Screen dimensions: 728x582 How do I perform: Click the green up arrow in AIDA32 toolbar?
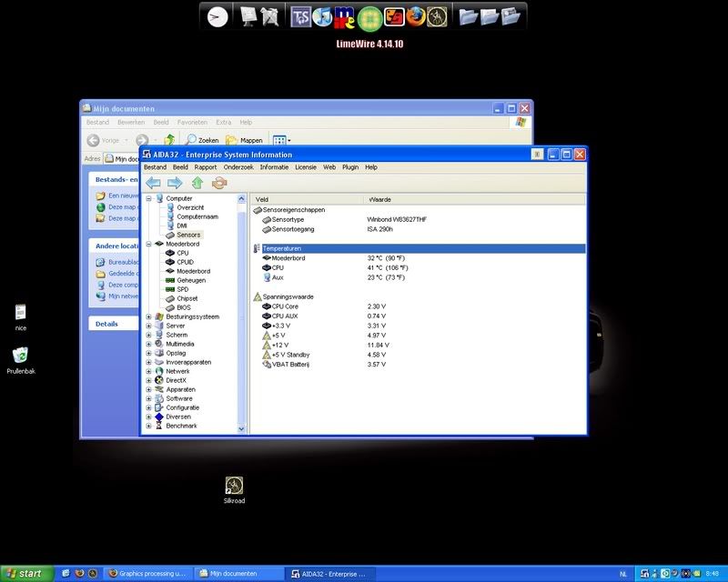197,183
